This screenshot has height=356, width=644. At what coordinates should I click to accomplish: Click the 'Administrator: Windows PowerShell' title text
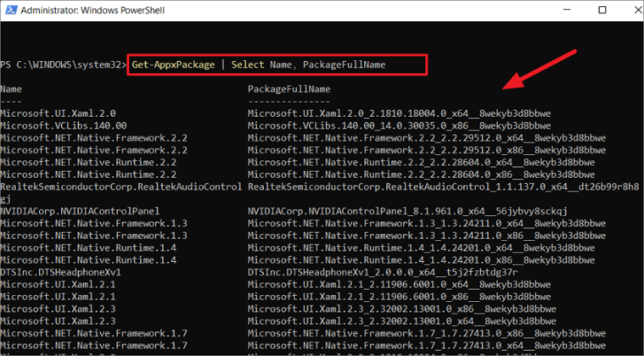92,10
